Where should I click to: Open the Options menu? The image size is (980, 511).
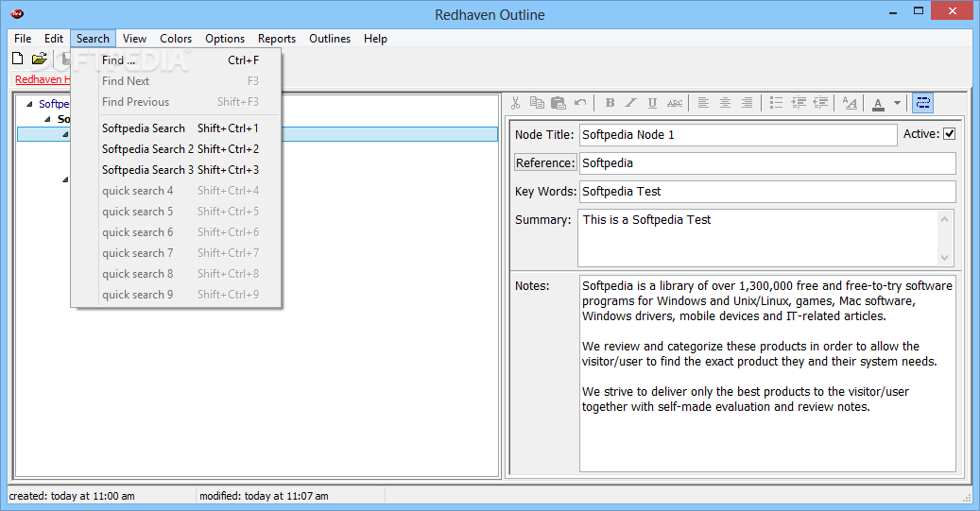click(x=225, y=38)
